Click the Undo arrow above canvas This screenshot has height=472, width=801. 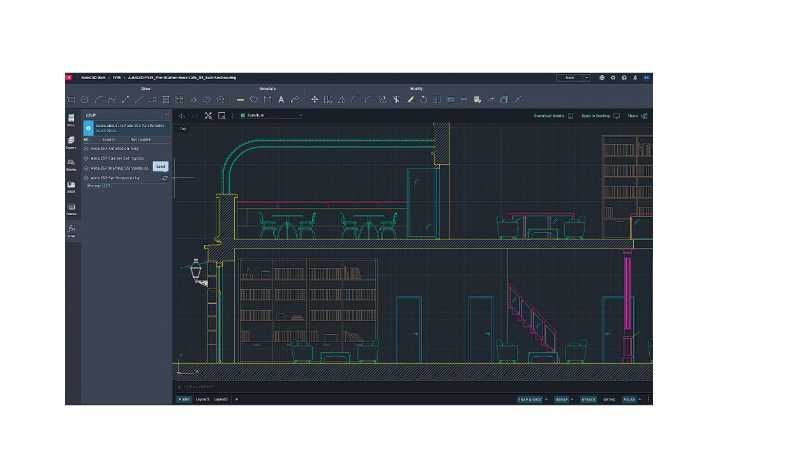pos(181,116)
